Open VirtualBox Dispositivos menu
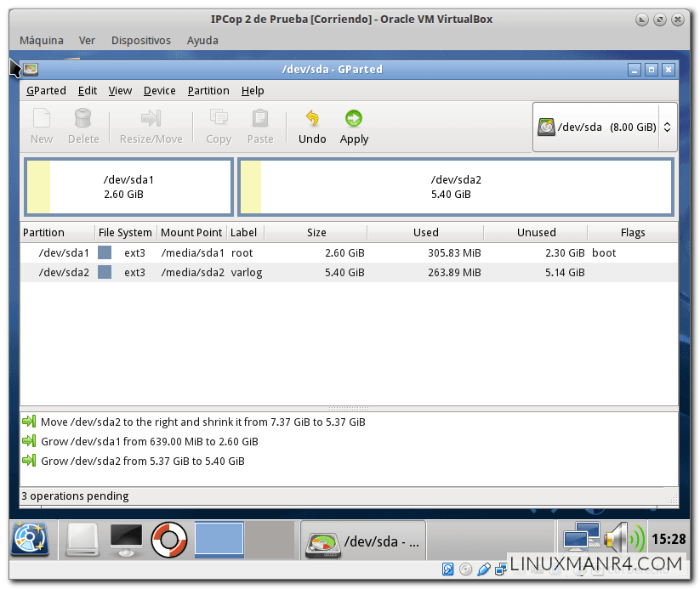This screenshot has height=589, width=700. pos(141,40)
